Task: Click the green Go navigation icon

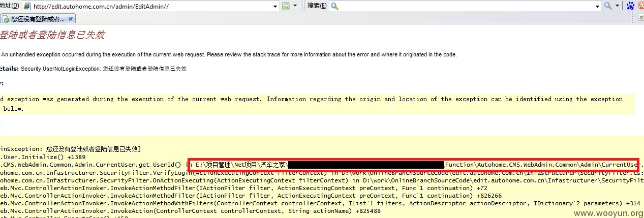Action: (286, 6)
